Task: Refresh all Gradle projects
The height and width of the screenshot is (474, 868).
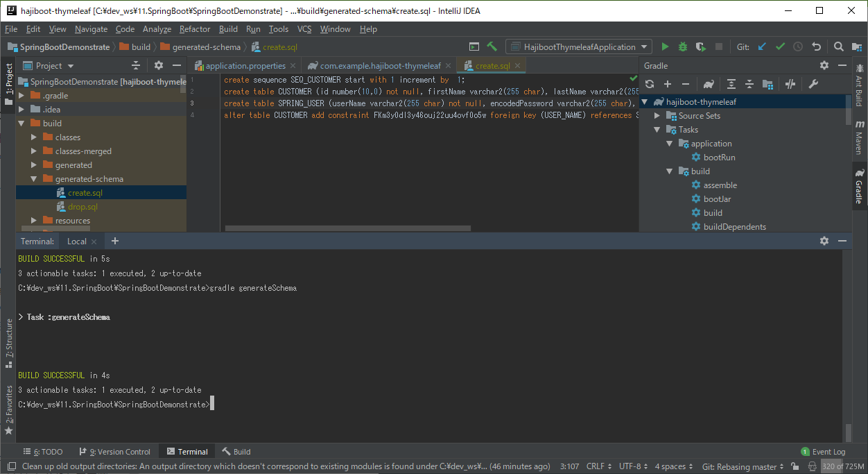Action: click(650, 84)
